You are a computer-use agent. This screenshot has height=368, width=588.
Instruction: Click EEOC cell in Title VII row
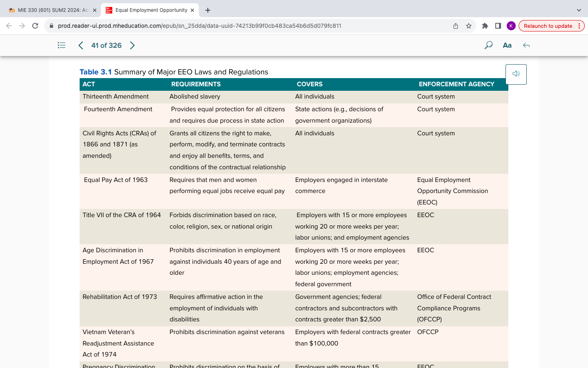(x=425, y=215)
